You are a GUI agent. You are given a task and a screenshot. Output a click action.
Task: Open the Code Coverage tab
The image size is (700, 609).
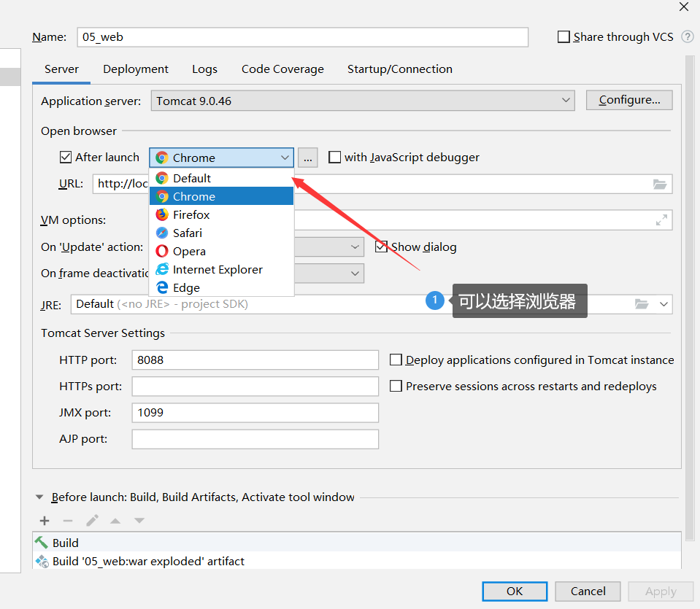[282, 69]
